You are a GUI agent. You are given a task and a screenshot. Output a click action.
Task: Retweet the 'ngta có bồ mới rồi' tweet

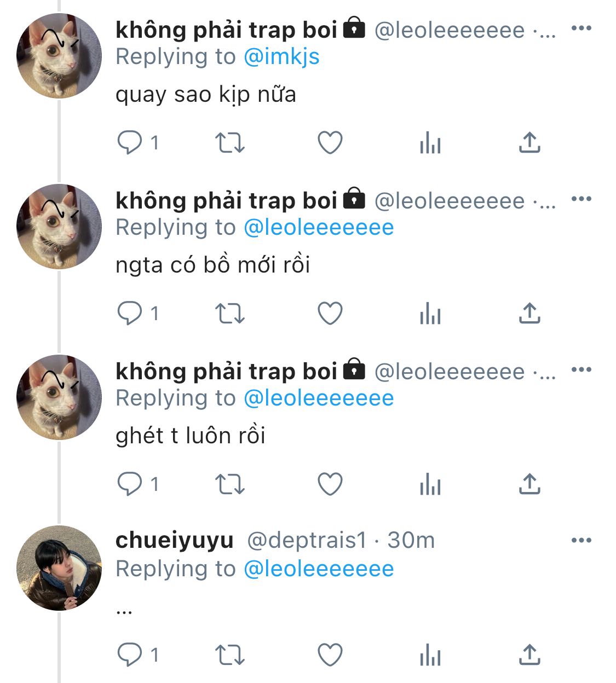coord(229,314)
